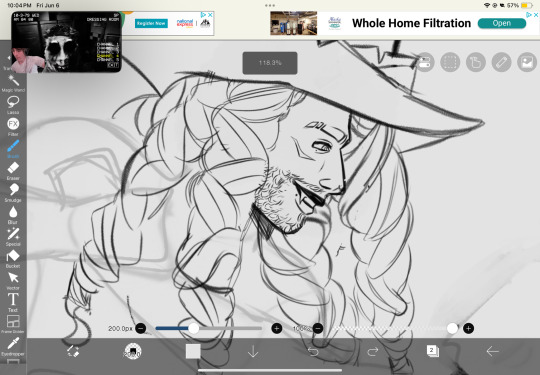The width and height of the screenshot is (540, 375).
Task: Open brush settings showing 200.0 size
Action: pyautogui.click(x=133, y=352)
